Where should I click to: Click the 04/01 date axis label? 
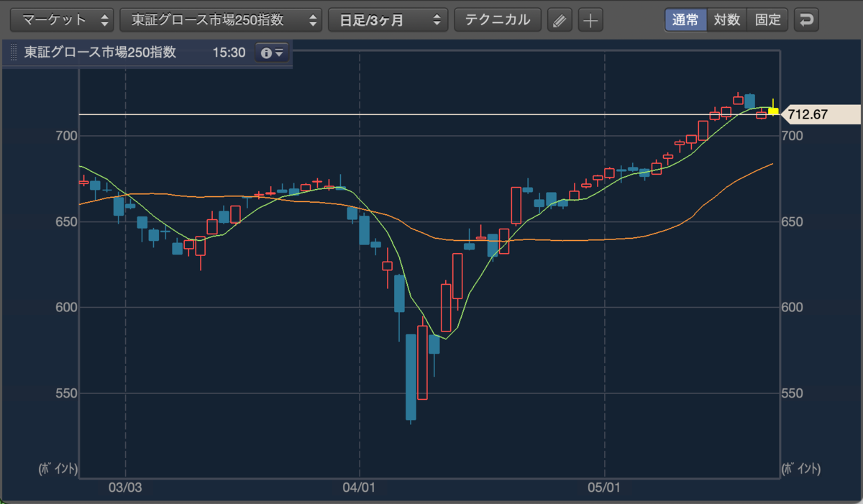[358, 487]
